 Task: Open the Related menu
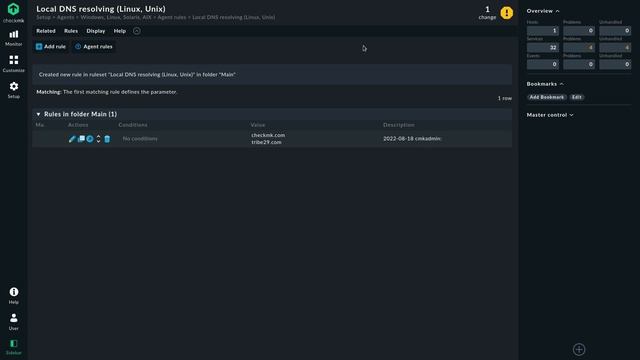[x=46, y=31]
